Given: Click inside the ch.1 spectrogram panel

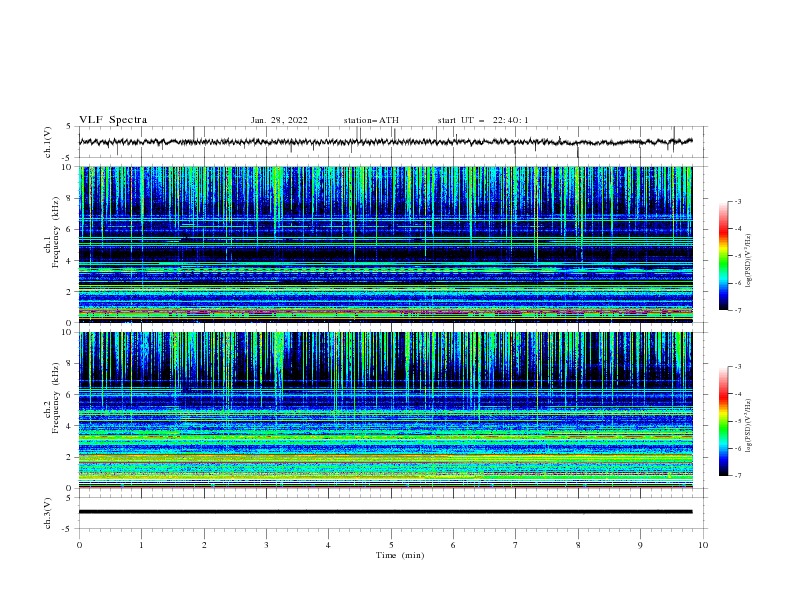Looking at the screenshot, I should pyautogui.click(x=385, y=244).
